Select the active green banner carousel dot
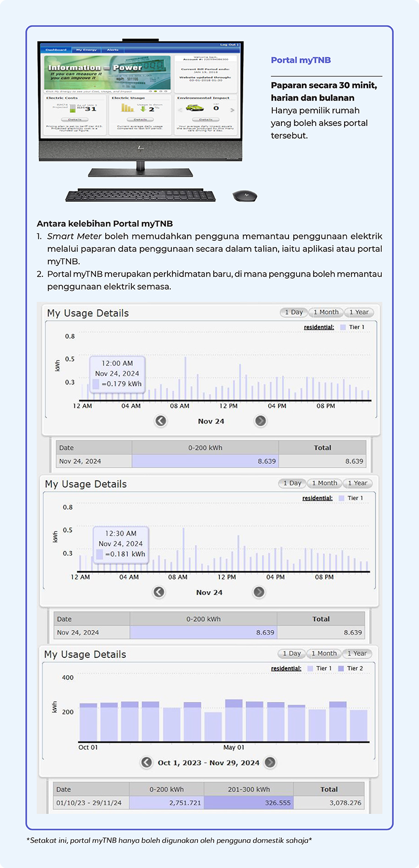Image resolution: width=419 pixels, height=868 pixels. pyautogui.click(x=156, y=91)
